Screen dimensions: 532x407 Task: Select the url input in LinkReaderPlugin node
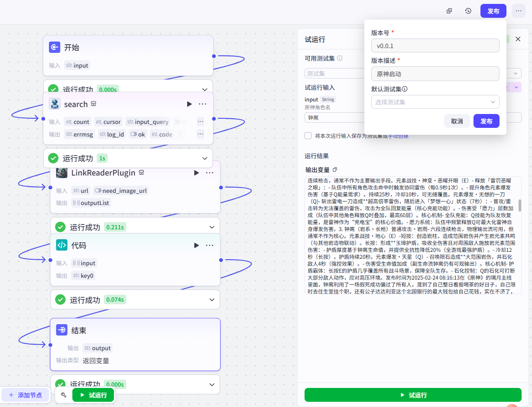click(81, 190)
